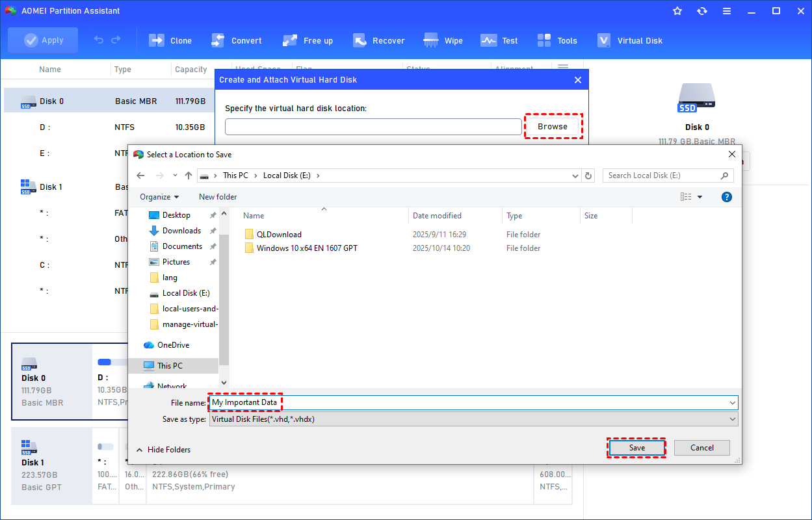This screenshot has height=520, width=812.
Task: Click Local Disk (E:) in address breadcrumb
Action: pos(288,175)
